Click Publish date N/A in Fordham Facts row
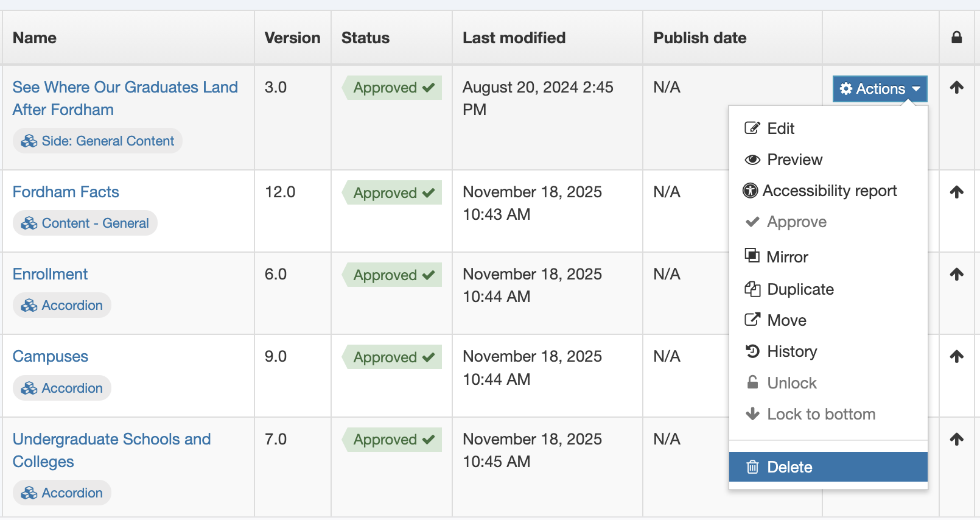This screenshot has height=520, width=980. [667, 192]
